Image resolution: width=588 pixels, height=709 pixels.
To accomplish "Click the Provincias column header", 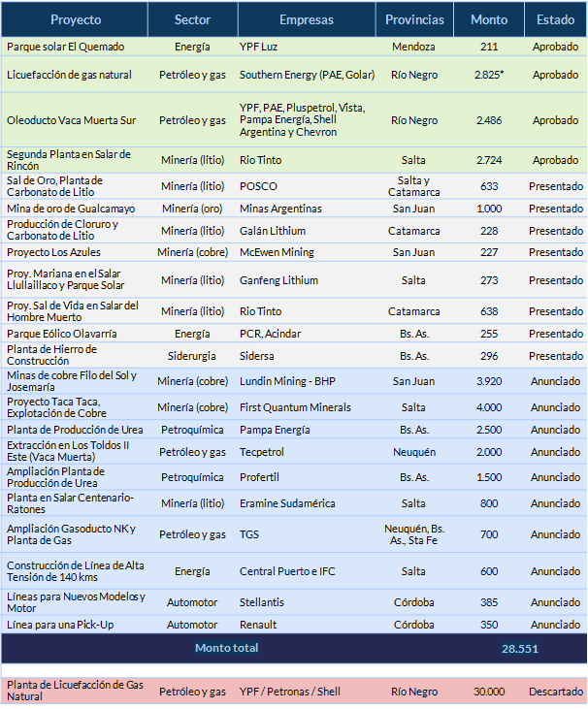I will (414, 19).
